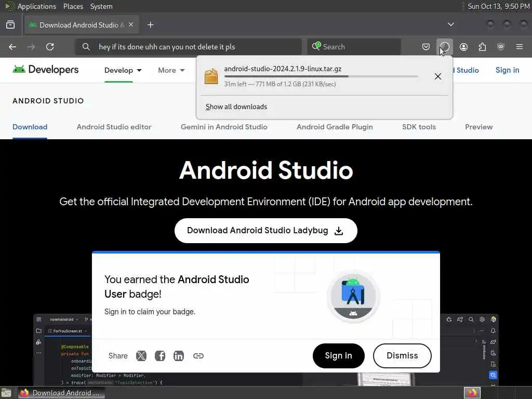Click Download Android Studio Ladybug button

(265, 231)
